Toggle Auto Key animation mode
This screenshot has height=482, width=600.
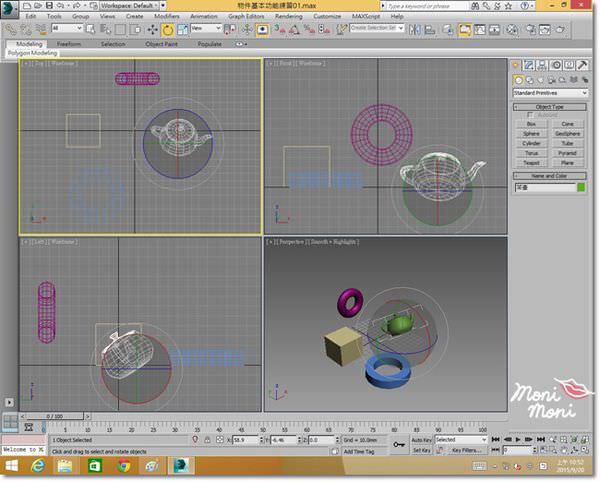(x=422, y=439)
